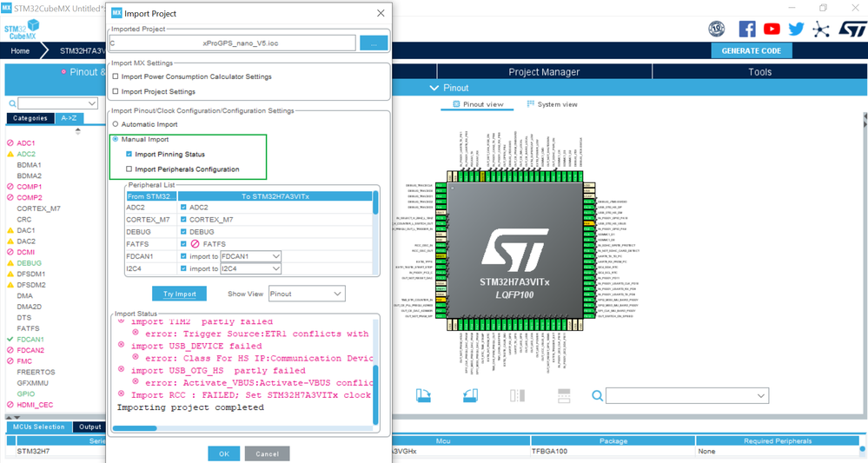Uncheck Import Pinning Status
The height and width of the screenshot is (463, 868).
(x=129, y=154)
